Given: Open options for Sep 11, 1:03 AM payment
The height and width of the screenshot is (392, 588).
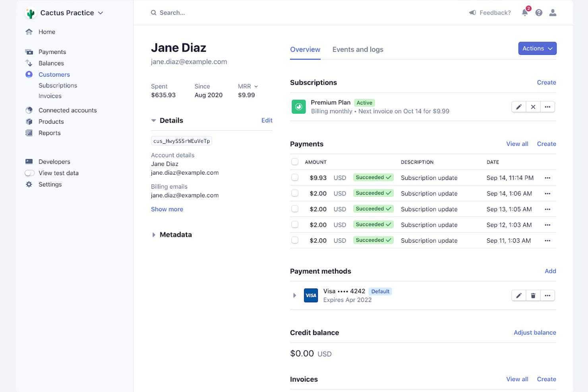Looking at the screenshot, I should (x=547, y=241).
